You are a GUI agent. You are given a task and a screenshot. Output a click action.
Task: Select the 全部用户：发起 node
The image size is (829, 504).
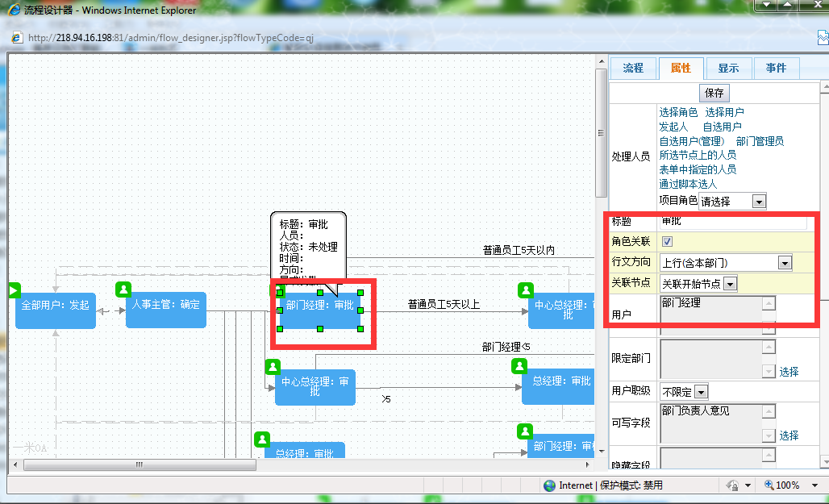[56, 311]
